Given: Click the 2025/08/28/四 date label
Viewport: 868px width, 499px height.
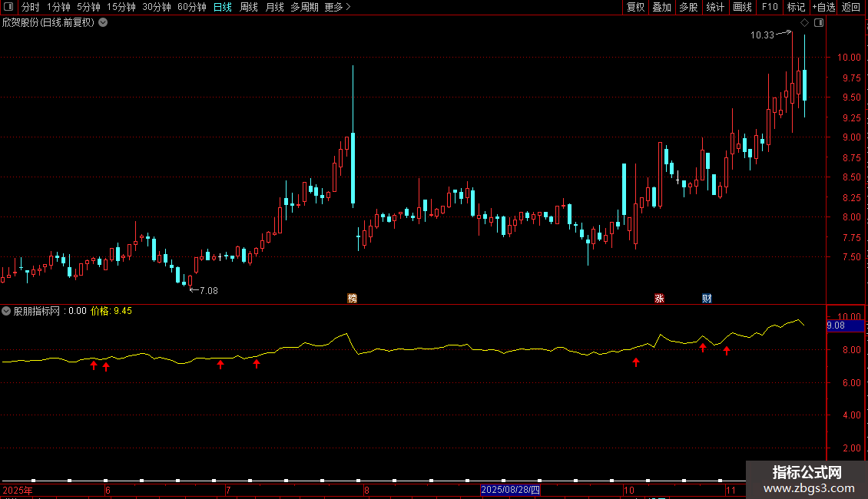Looking at the screenshot, I should (x=510, y=490).
